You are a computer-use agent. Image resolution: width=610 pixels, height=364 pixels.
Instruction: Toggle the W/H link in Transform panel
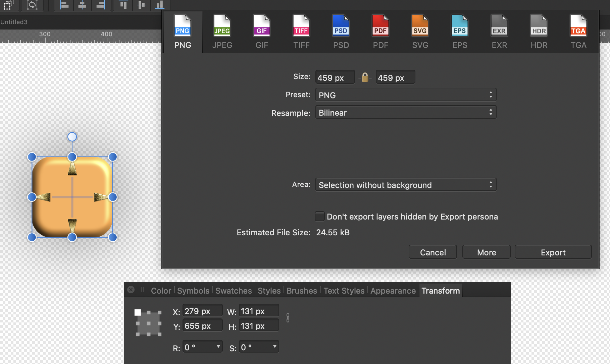click(x=288, y=318)
